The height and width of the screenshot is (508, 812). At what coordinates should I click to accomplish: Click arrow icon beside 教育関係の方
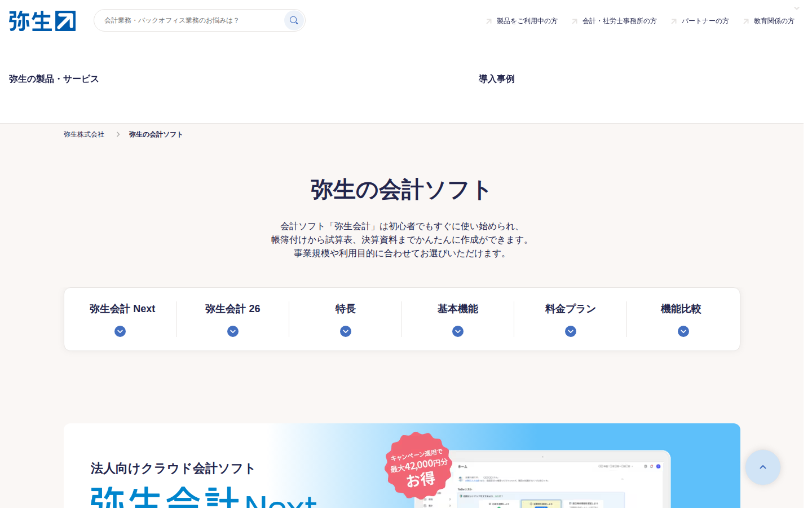(746, 21)
